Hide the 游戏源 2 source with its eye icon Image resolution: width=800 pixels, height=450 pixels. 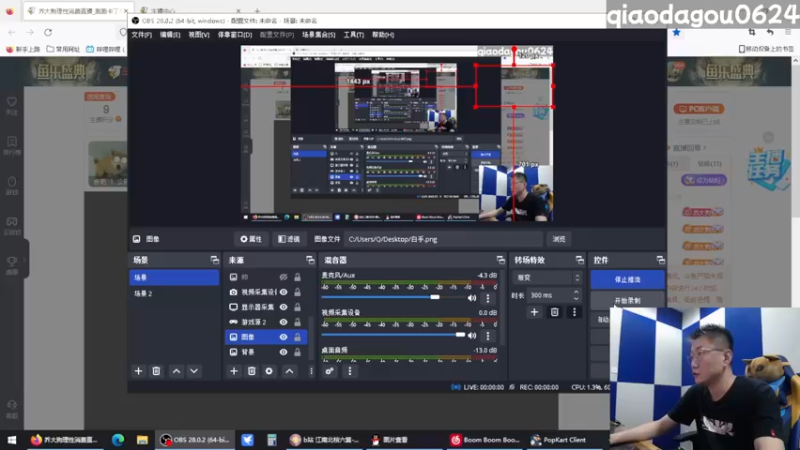coord(283,322)
